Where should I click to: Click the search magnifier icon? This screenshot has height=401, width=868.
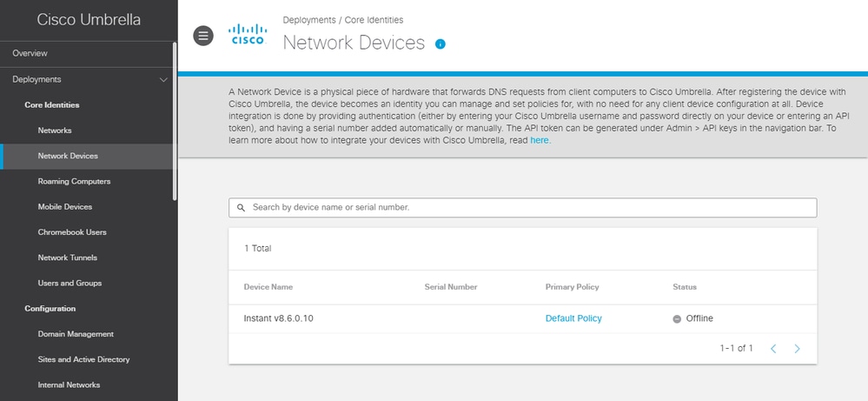pos(241,208)
